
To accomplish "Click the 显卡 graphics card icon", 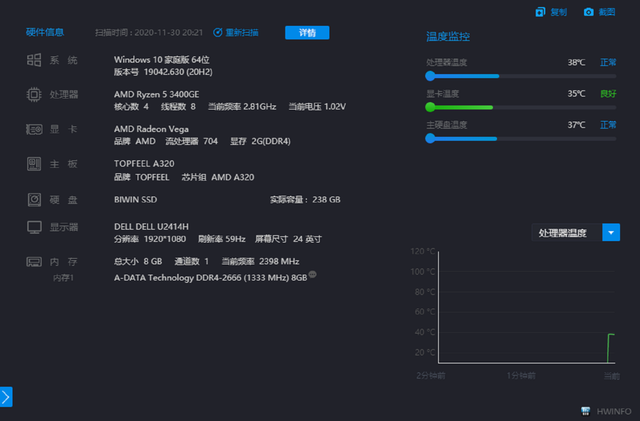I will pyautogui.click(x=34, y=130).
